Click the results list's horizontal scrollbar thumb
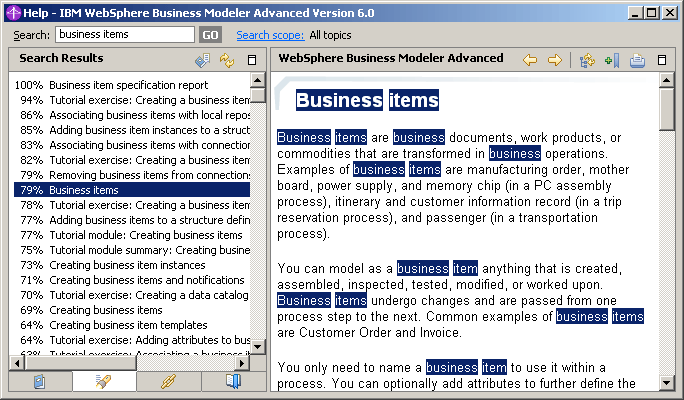 80,363
